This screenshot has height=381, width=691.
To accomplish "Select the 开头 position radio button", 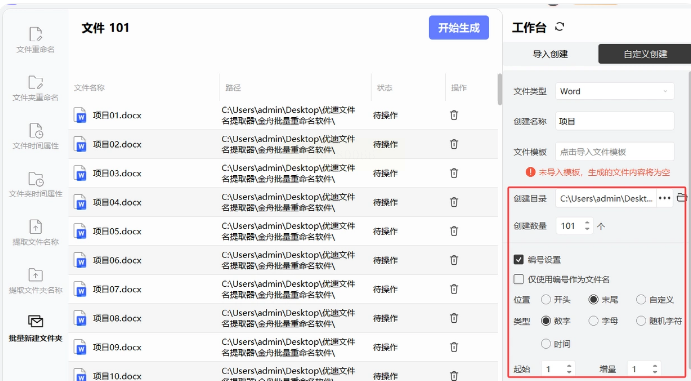I will tap(546, 300).
